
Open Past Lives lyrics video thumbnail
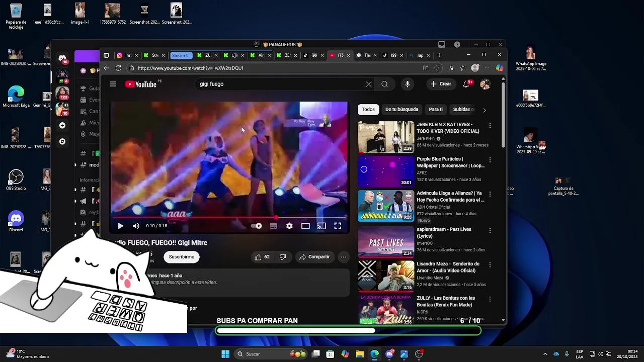386,241
